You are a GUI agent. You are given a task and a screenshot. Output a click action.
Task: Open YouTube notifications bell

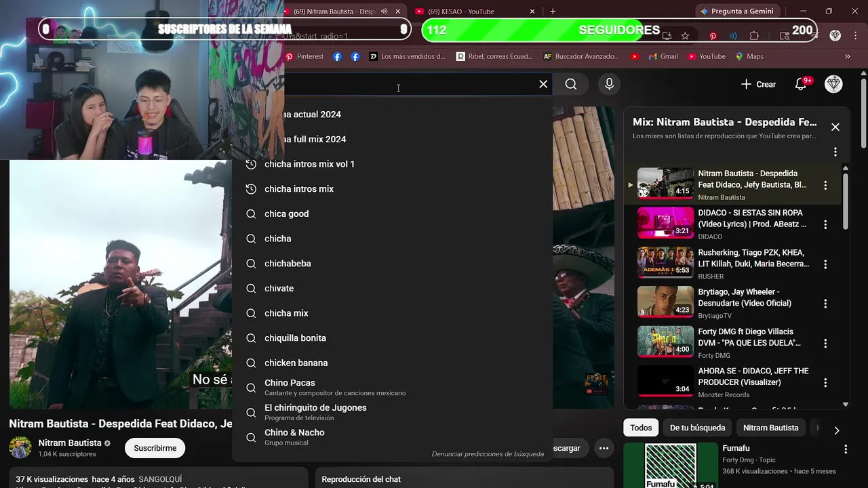[802, 84]
